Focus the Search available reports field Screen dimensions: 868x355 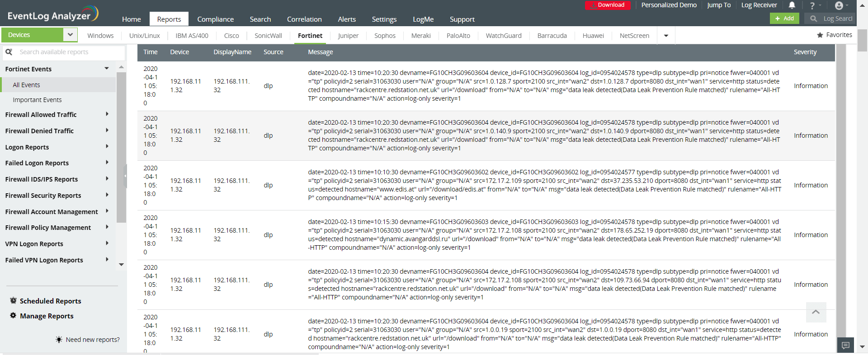coord(71,52)
